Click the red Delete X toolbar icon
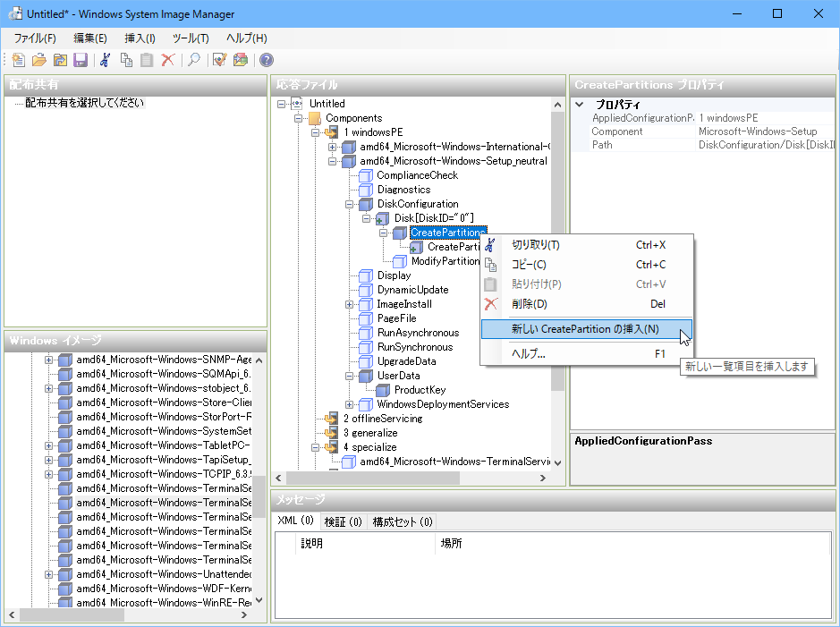The width and height of the screenshot is (840, 627). coord(167,60)
